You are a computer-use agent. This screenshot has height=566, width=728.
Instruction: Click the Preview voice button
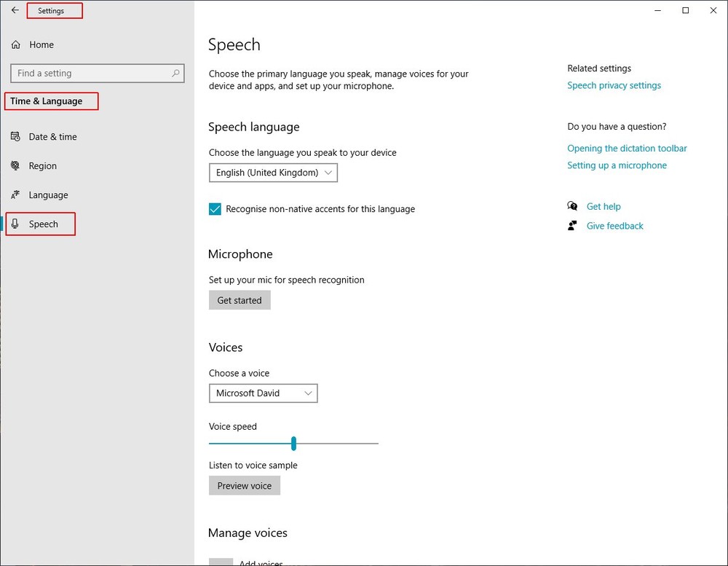tap(244, 486)
